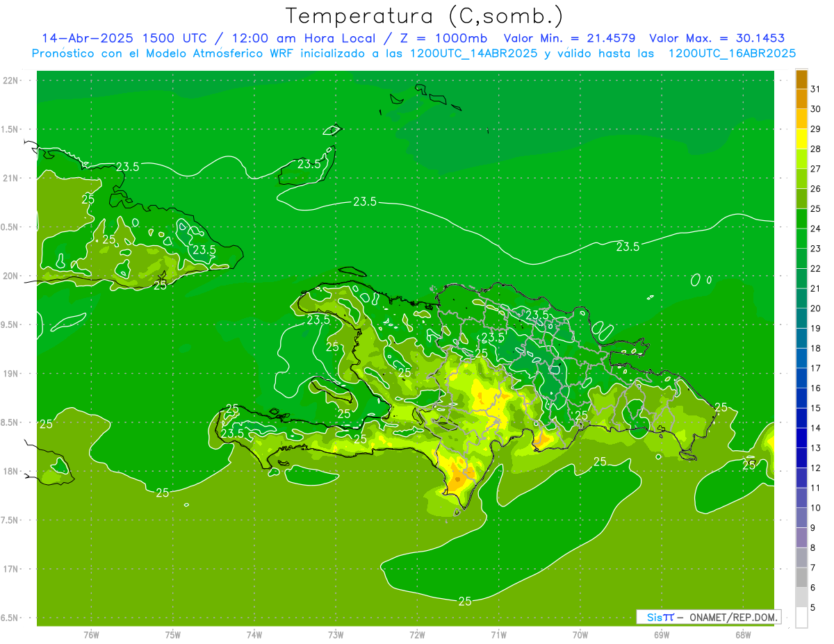Viewport: 834px width, 644px height.
Task: Pick the legend swatch between 27 and 28
Action: click(801, 159)
